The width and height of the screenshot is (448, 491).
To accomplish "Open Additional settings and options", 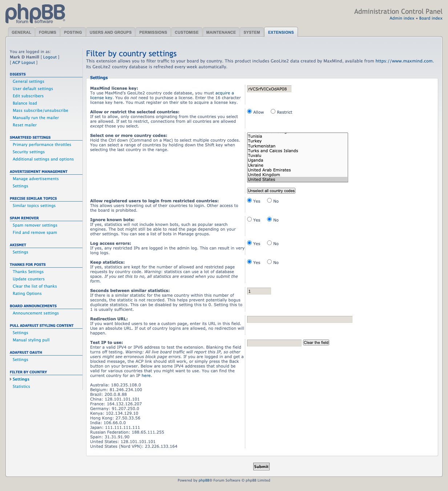I will 43,159.
